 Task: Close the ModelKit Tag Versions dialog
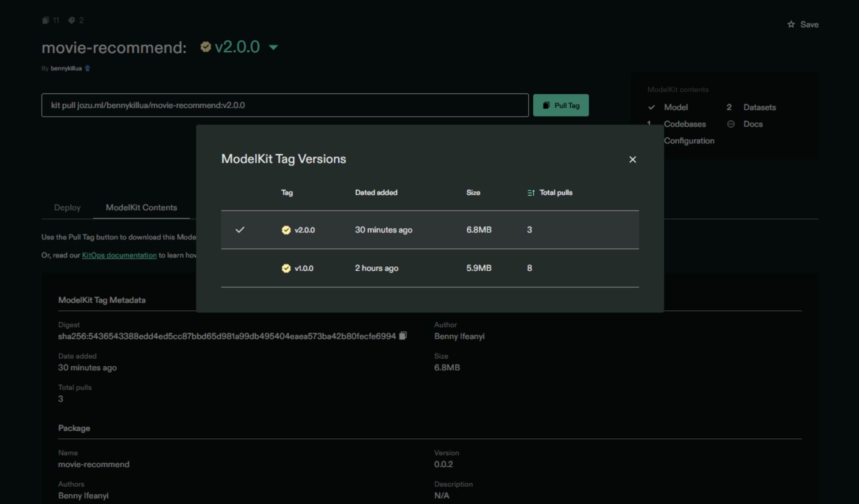tap(633, 160)
